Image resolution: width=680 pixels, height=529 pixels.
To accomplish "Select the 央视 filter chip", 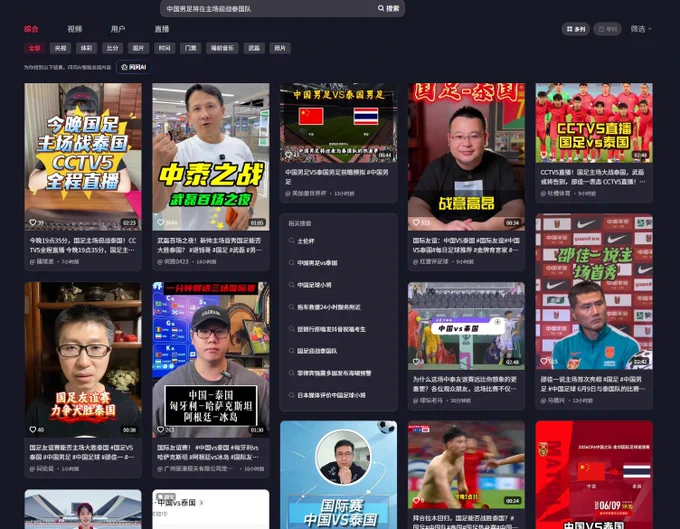I will click(60, 48).
